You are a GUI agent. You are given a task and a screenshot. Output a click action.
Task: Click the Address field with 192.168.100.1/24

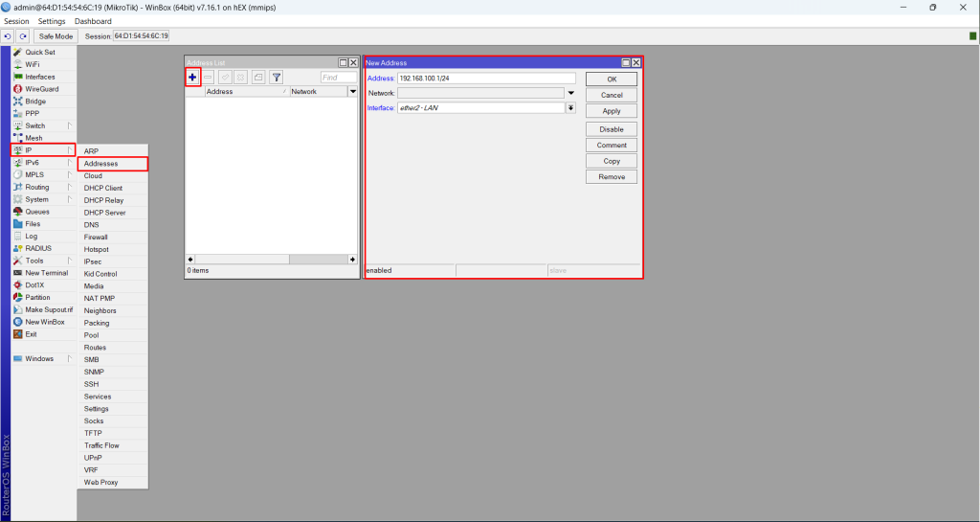[x=486, y=79]
